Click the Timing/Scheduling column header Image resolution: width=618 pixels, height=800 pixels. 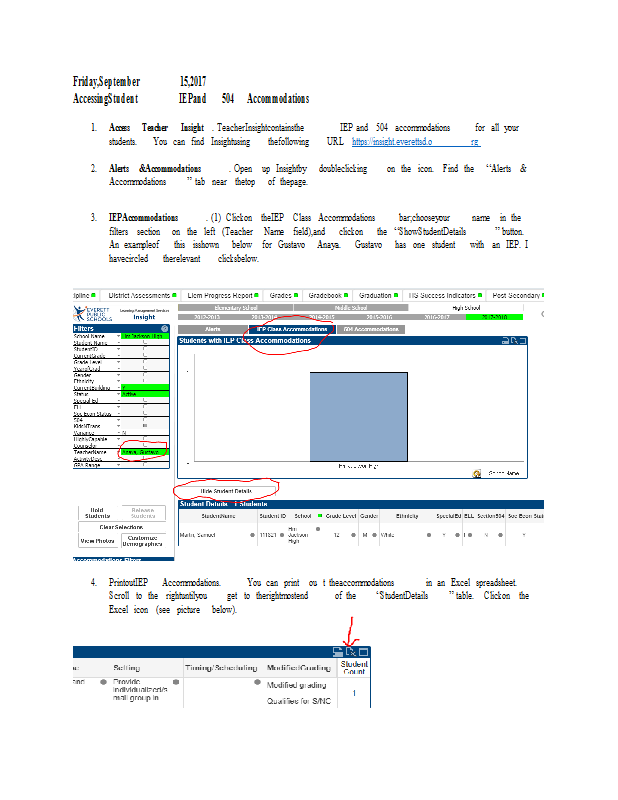pos(221,667)
